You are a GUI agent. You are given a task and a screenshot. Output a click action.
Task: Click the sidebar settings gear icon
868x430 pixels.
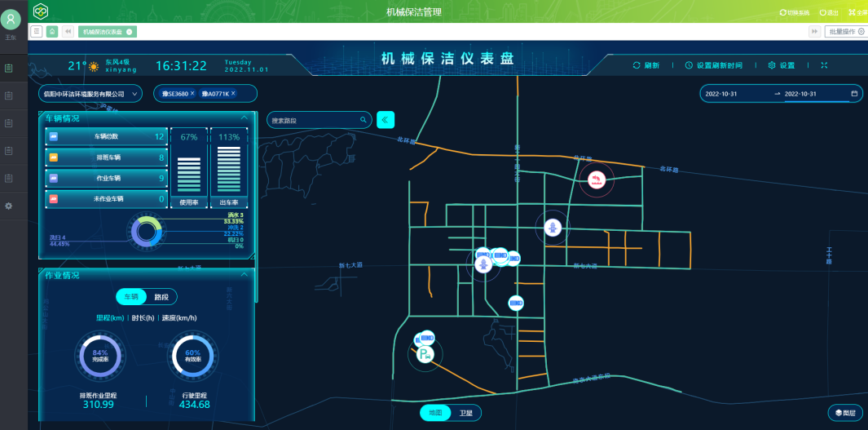9,206
